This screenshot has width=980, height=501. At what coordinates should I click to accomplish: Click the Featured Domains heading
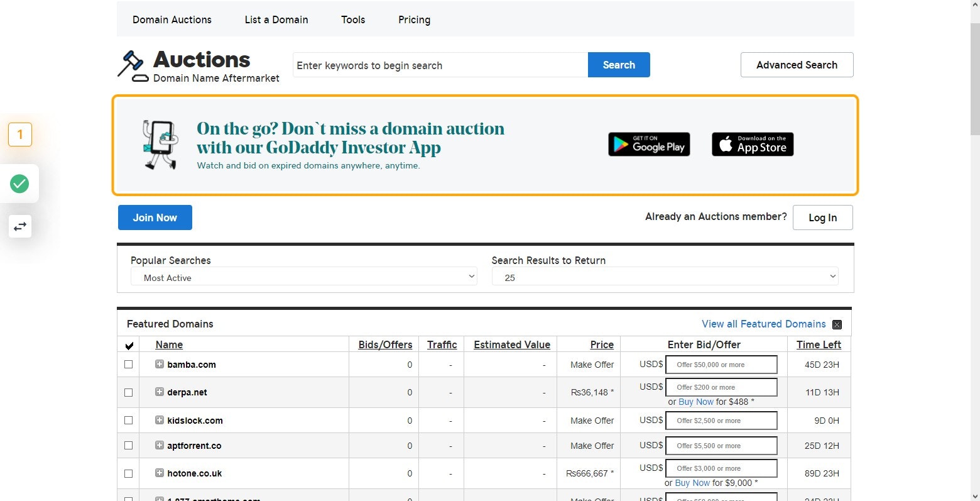pyautogui.click(x=170, y=324)
